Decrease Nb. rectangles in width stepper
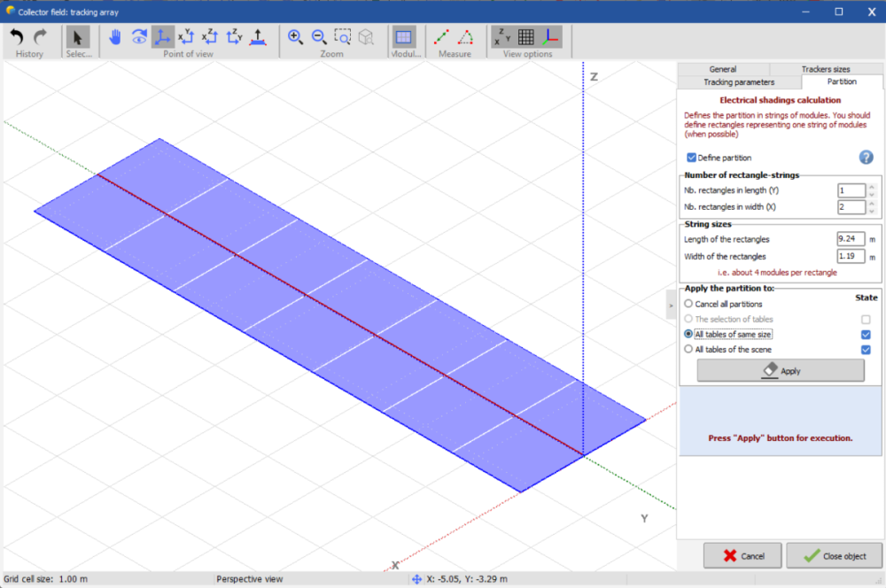This screenshot has height=588, width=886. click(x=872, y=211)
